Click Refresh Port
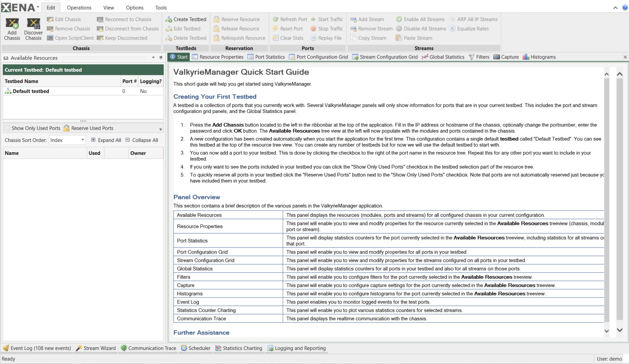 point(290,19)
